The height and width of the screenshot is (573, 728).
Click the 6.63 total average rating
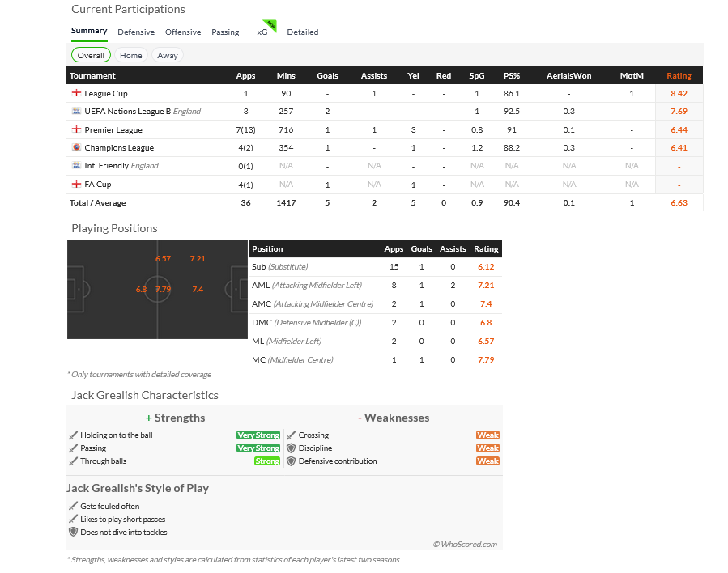679,203
